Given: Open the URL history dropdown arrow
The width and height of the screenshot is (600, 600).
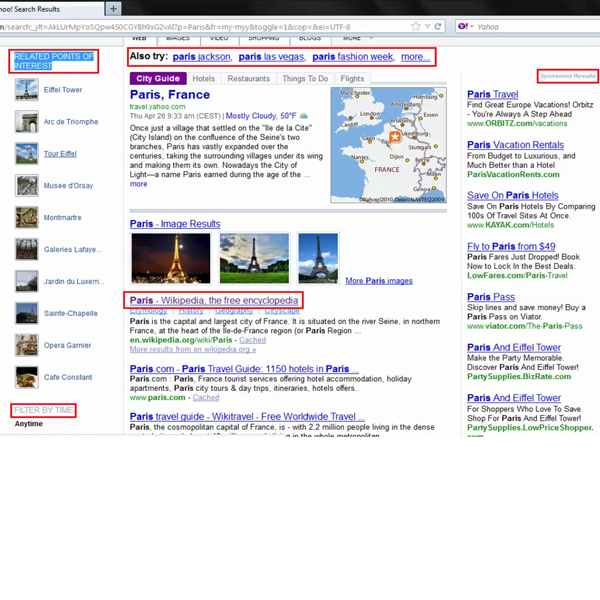Looking at the screenshot, I should tap(427, 26).
